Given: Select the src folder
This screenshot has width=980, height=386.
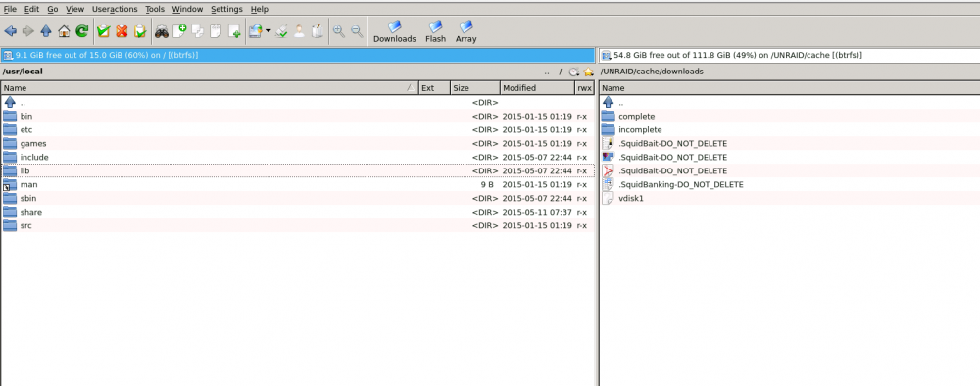Looking at the screenshot, I should (298, 225).
